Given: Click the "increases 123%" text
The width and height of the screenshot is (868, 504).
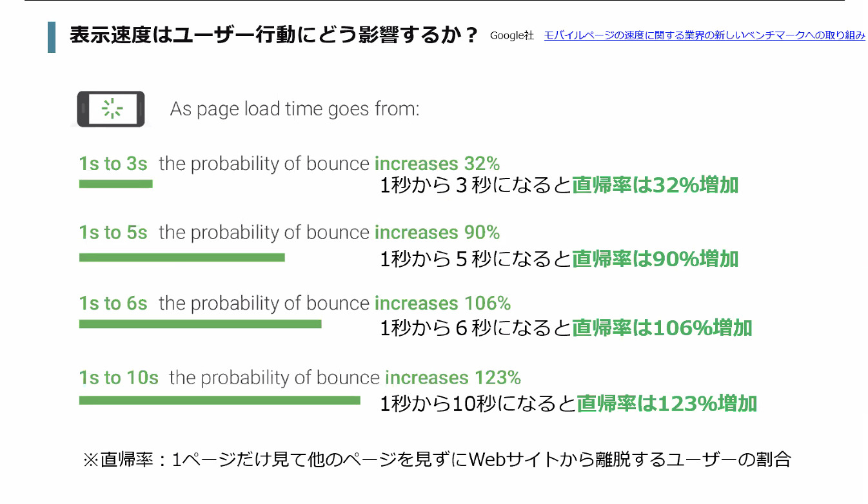Looking at the screenshot, I should 453,378.
